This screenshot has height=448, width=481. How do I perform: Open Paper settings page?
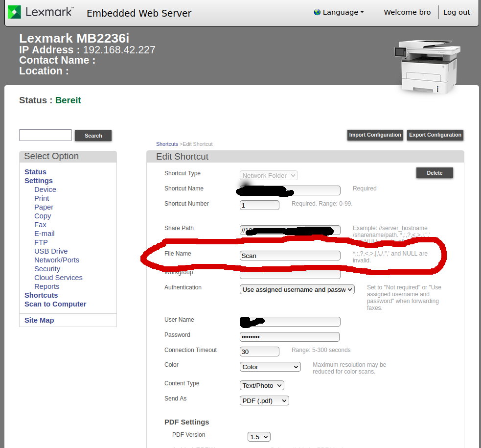coord(44,207)
